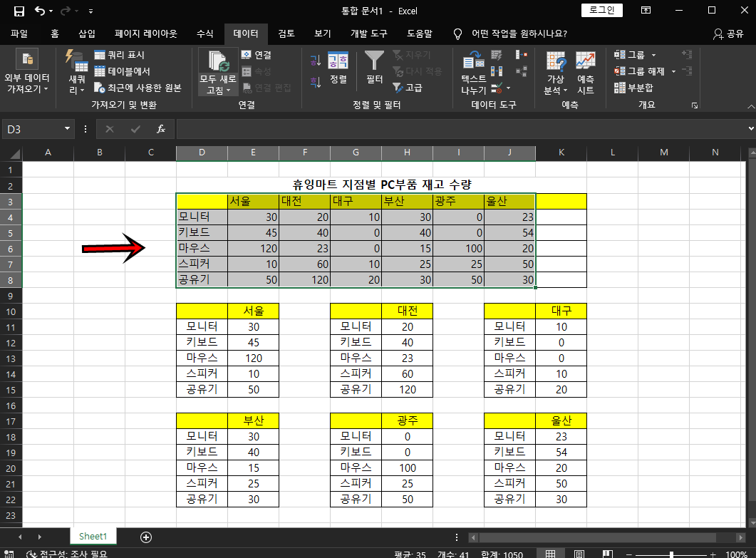Open 외부 데이터 가져오기 dropdown
This screenshot has height=558, width=756.
pyautogui.click(x=27, y=73)
